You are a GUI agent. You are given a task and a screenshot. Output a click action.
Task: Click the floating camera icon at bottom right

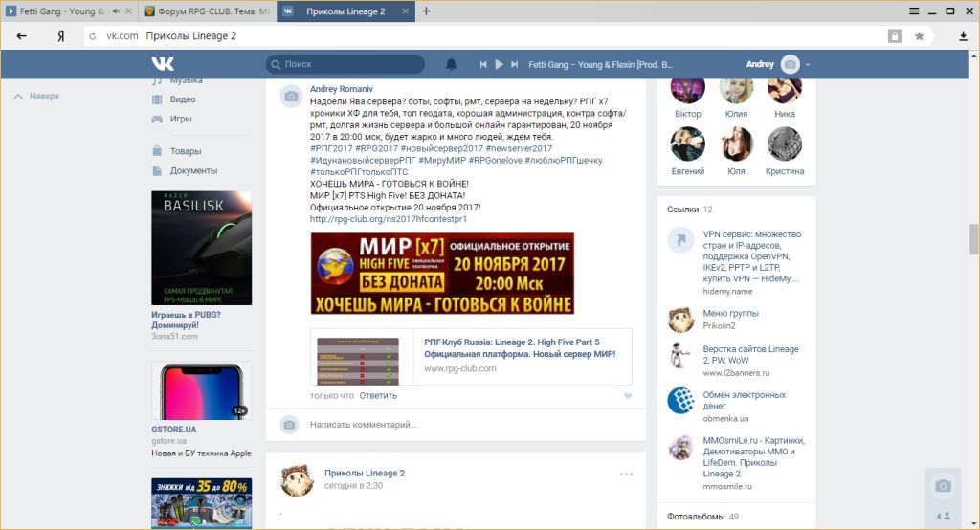point(943,486)
